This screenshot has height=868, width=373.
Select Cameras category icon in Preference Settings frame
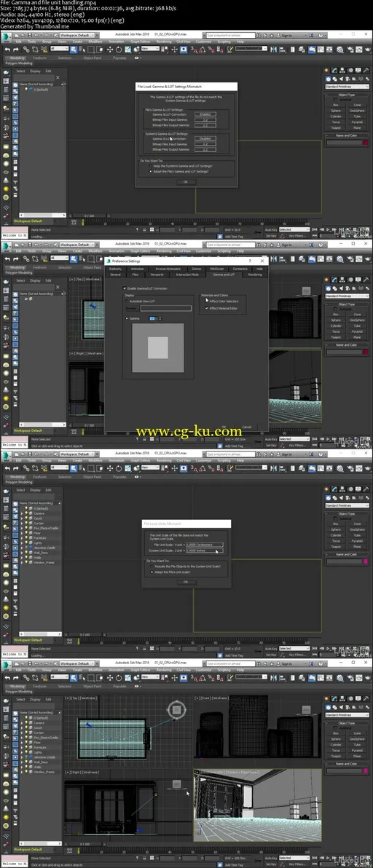coord(348,288)
